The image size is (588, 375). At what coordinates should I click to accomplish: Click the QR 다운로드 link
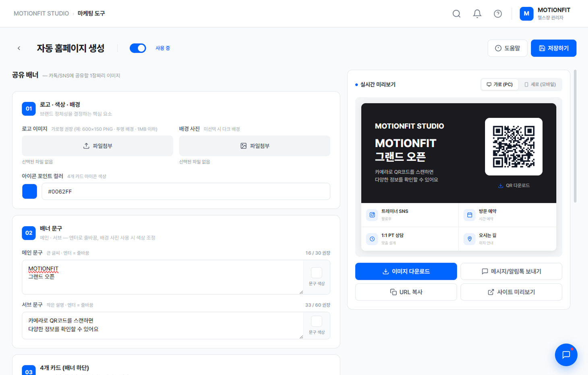pyautogui.click(x=513, y=185)
